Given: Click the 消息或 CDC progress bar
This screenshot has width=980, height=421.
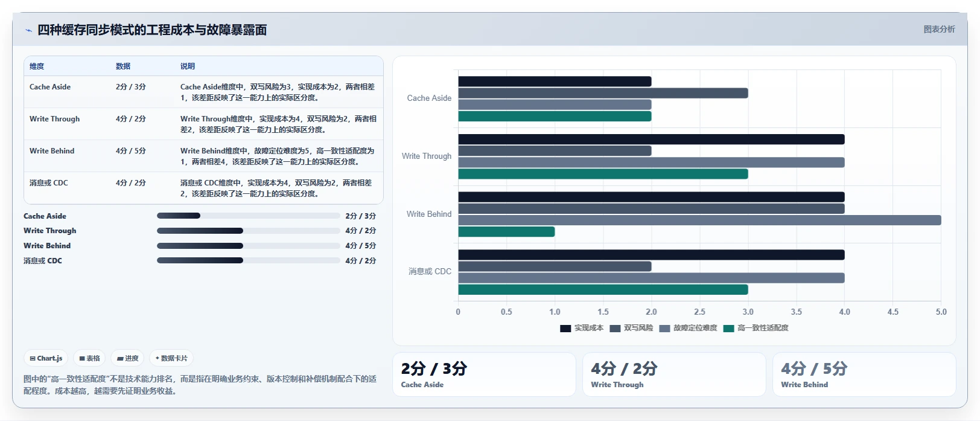Looking at the screenshot, I should click(249, 260).
